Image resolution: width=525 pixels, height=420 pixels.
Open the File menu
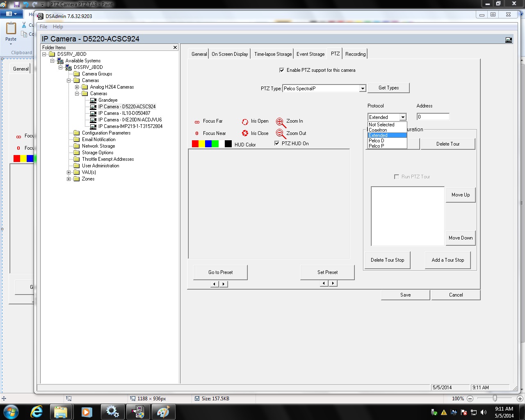pos(43,27)
